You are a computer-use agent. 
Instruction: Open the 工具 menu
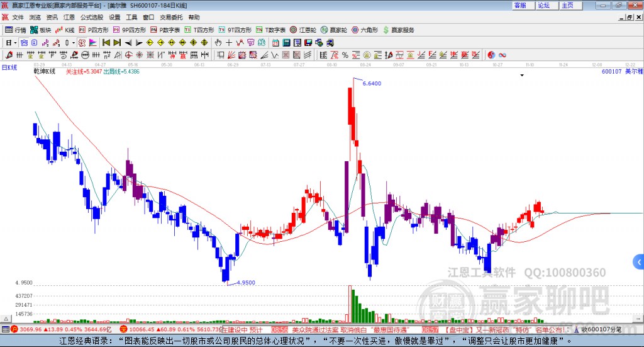[131, 17]
